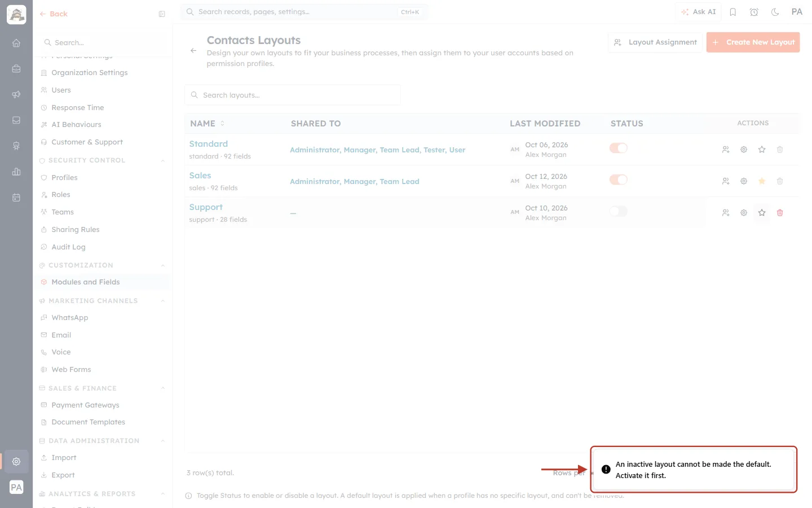Go back using arrow beside Contacts Layouts
This screenshot has height=508, width=812.
point(193,51)
